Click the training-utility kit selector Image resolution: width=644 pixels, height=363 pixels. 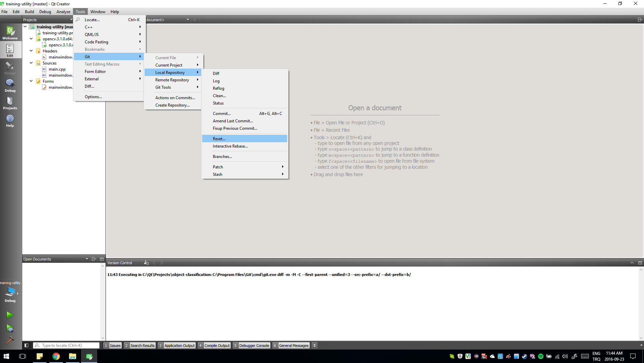click(10, 292)
